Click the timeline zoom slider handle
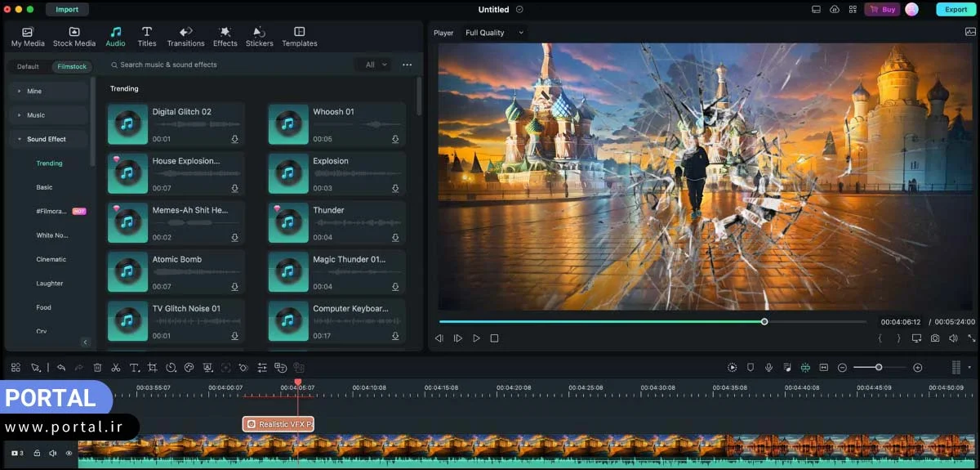 click(879, 368)
